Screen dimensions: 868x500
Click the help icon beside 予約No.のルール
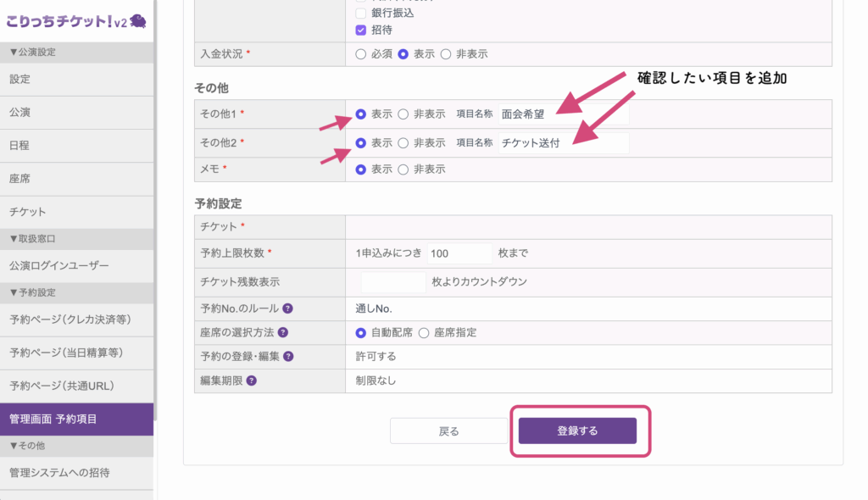[x=288, y=308]
